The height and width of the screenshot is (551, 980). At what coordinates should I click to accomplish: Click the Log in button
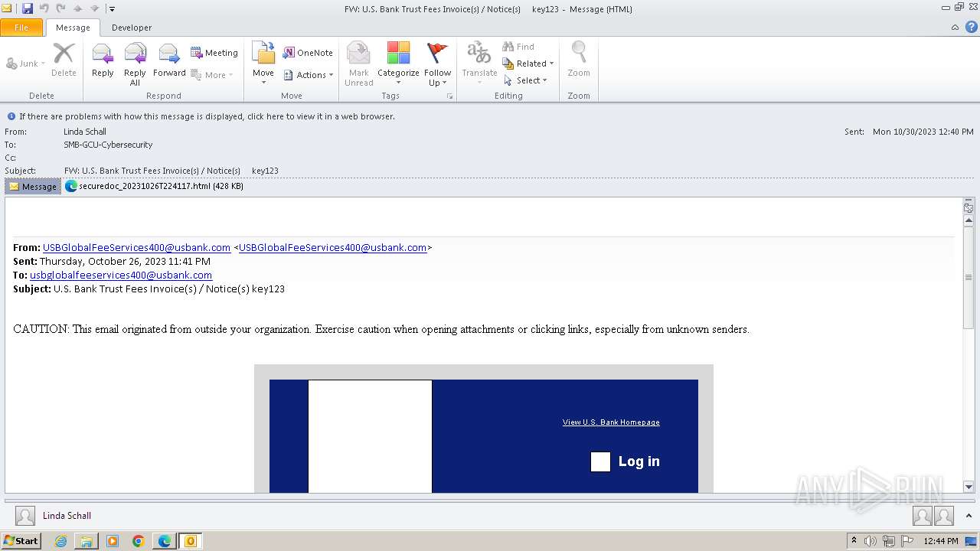639,461
